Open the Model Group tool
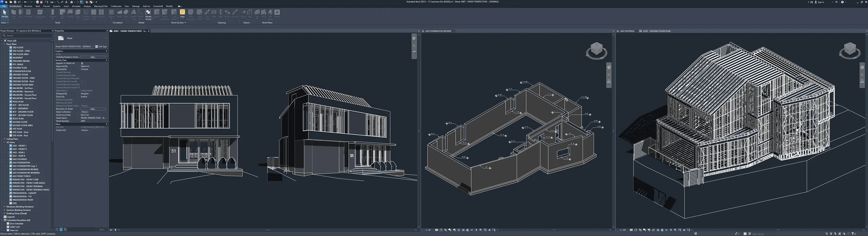868x236 pixels. pos(148,15)
